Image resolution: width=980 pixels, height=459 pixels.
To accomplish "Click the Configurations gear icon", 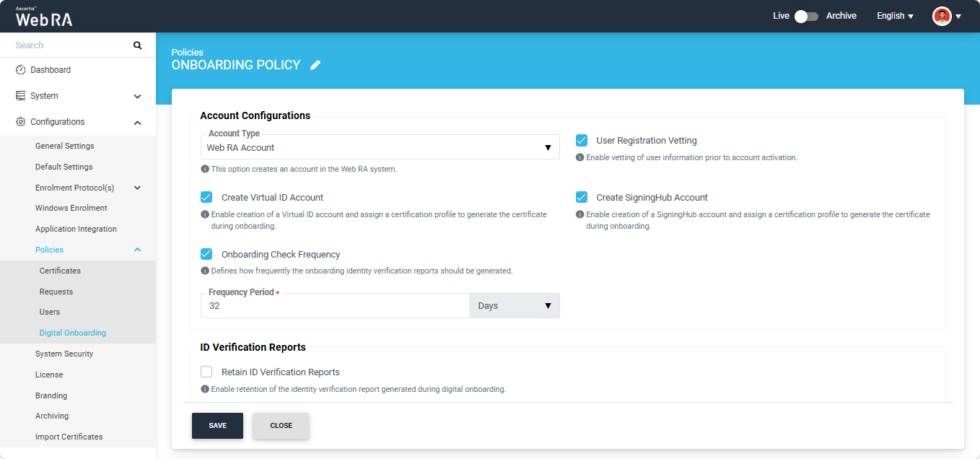I will coord(20,122).
